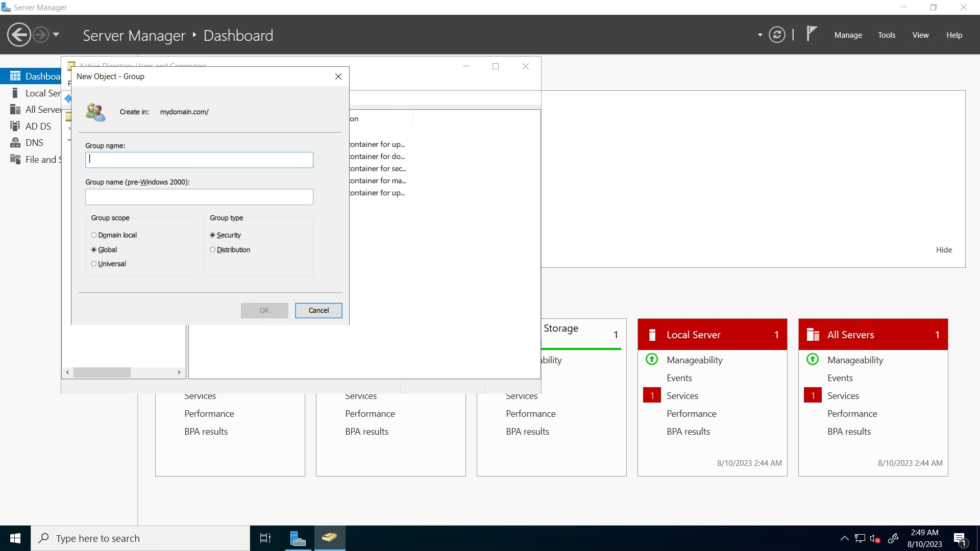This screenshot has width=980, height=551.
Task: Select the DNS icon in sidebar
Action: pyautogui.click(x=15, y=143)
